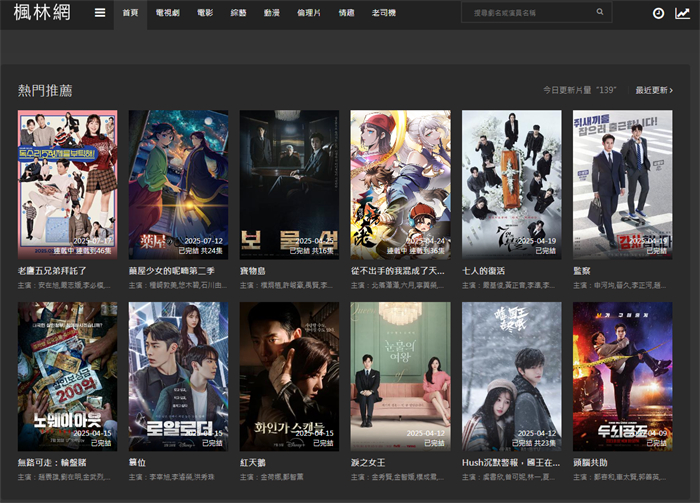Click the 七人的復活 title link

coord(483,271)
